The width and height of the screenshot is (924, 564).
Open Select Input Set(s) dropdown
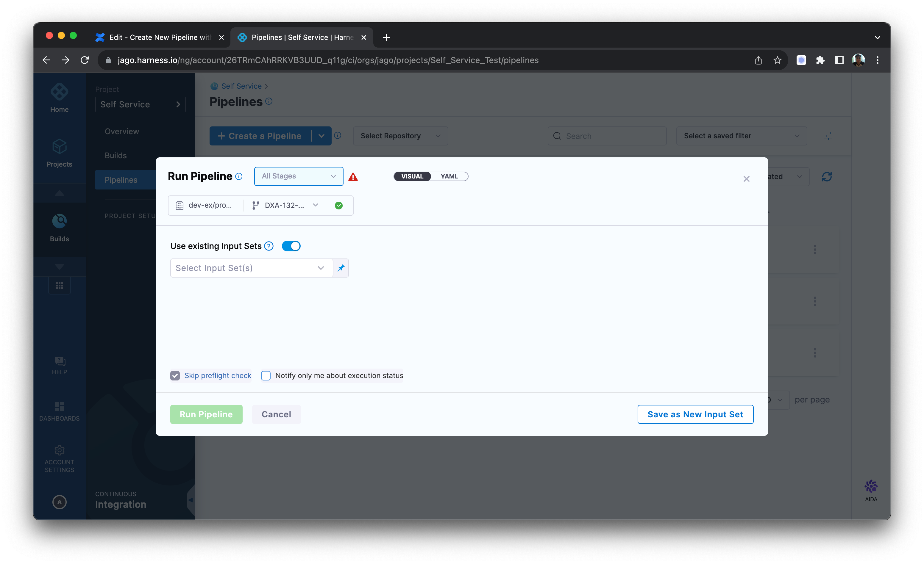pos(251,268)
